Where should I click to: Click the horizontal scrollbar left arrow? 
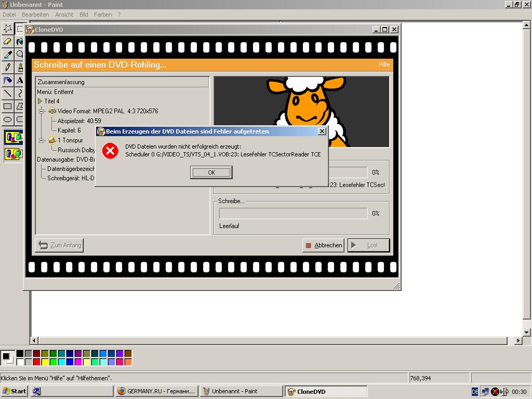(34, 340)
